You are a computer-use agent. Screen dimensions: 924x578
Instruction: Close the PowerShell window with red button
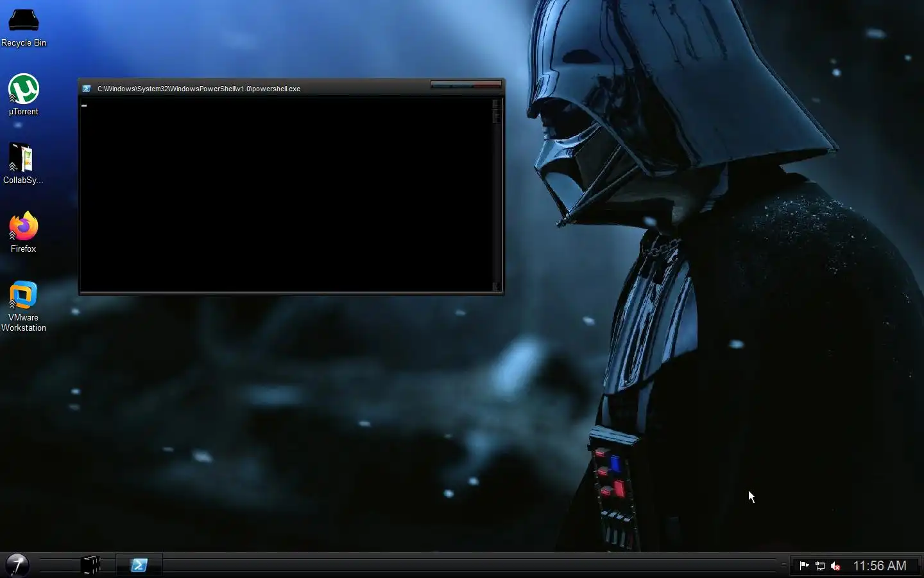487,85
